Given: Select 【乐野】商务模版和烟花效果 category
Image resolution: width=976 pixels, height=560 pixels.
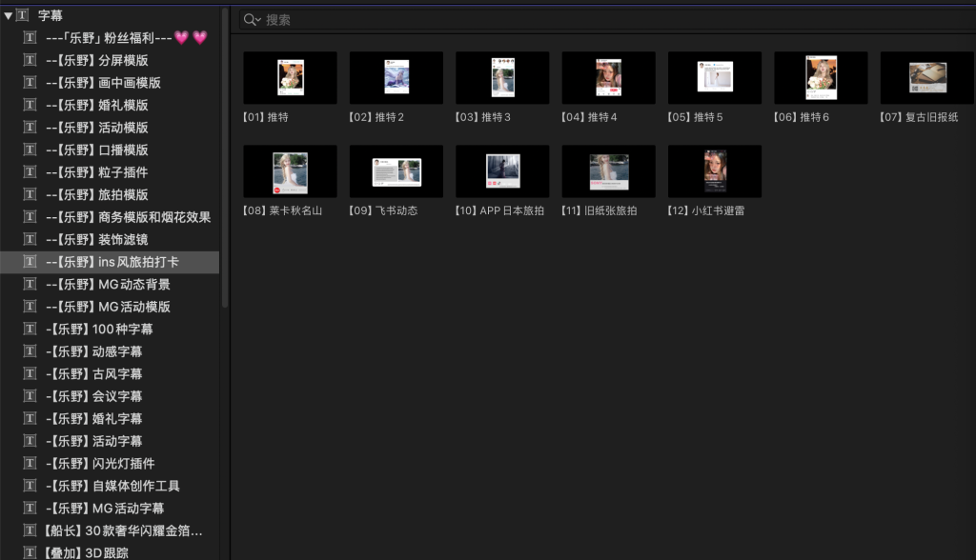Looking at the screenshot, I should tap(110, 217).
